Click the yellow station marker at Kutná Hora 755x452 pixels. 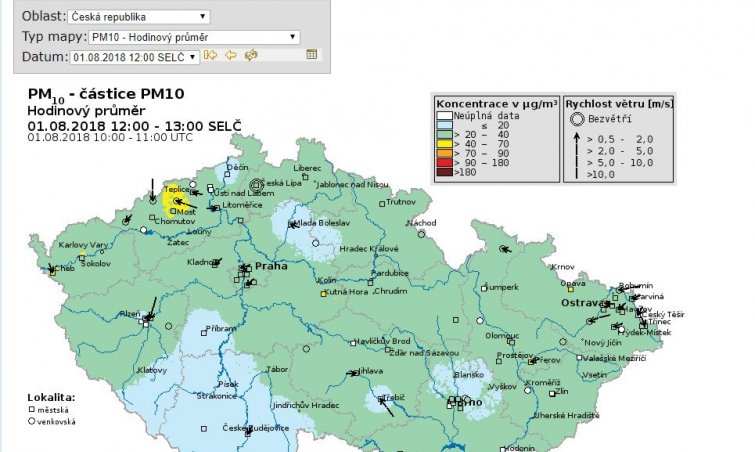(323, 293)
